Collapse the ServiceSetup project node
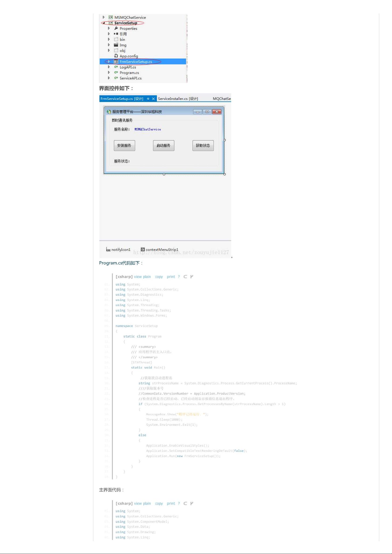 point(104,23)
